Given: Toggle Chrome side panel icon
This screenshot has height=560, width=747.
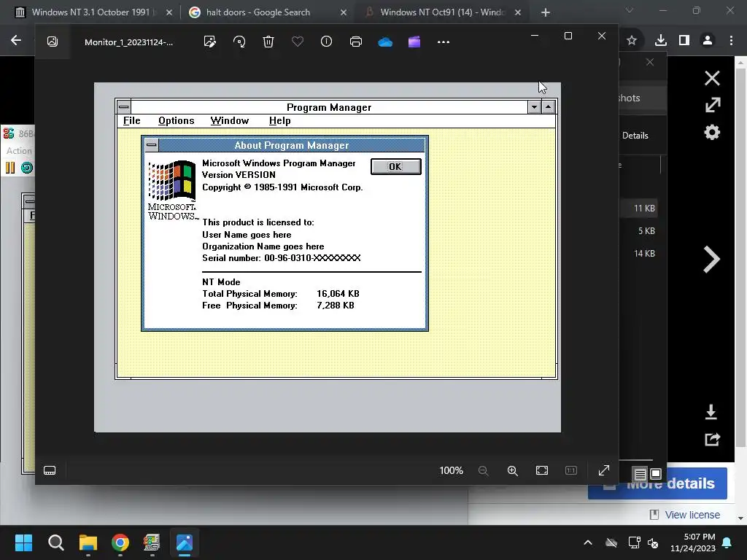Looking at the screenshot, I should (684, 41).
